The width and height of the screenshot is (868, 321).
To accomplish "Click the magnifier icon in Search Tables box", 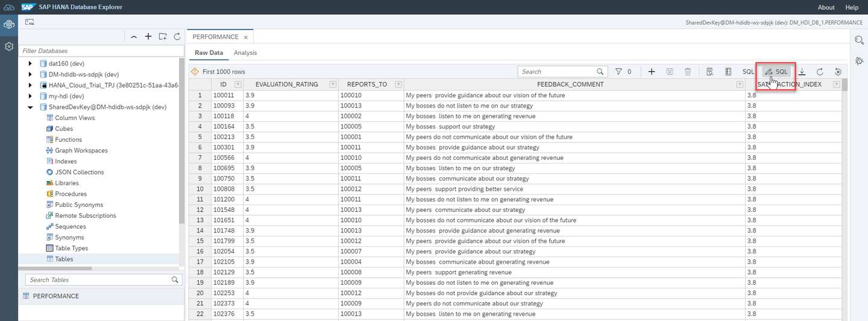I will tap(175, 280).
